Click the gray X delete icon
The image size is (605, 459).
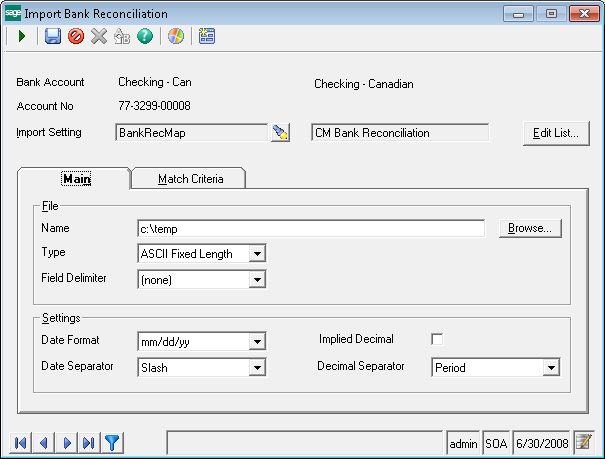pos(99,37)
